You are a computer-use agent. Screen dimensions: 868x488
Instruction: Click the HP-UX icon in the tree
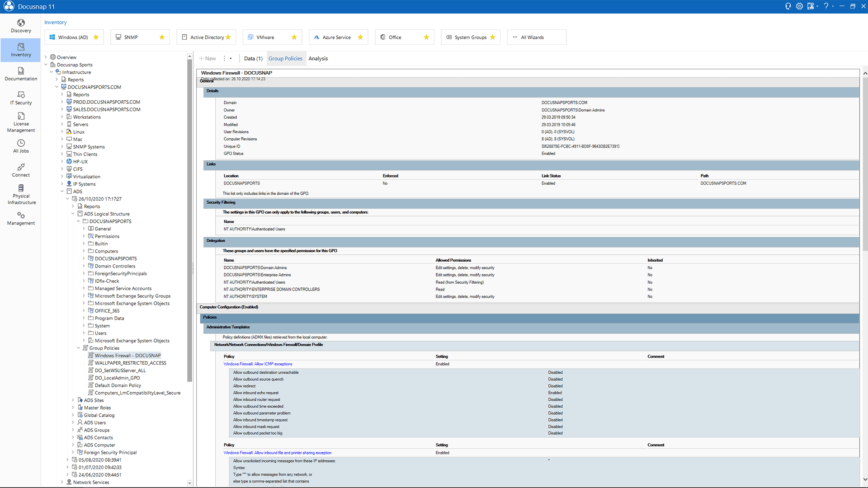69,162
